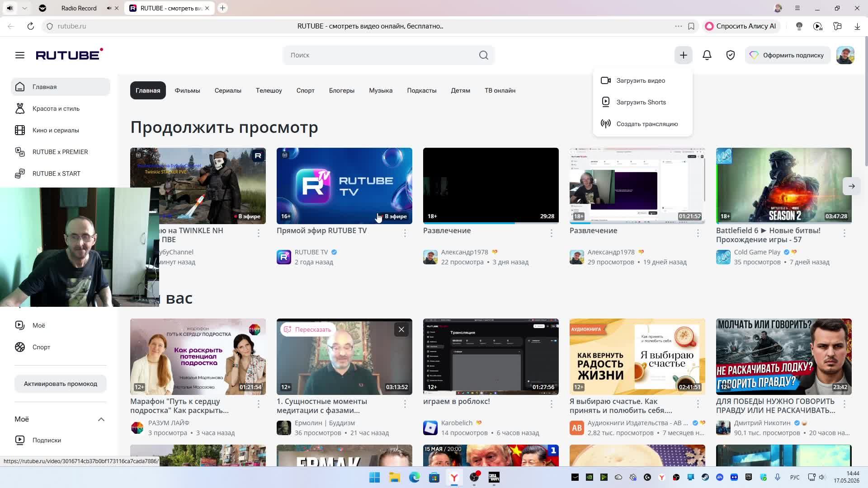Click Активировать промокод button

(61, 384)
